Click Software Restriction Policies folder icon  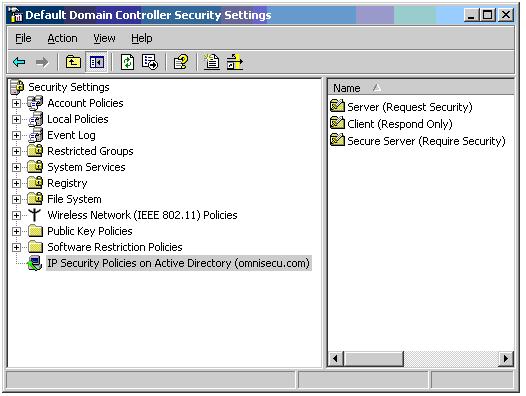pyautogui.click(x=35, y=247)
